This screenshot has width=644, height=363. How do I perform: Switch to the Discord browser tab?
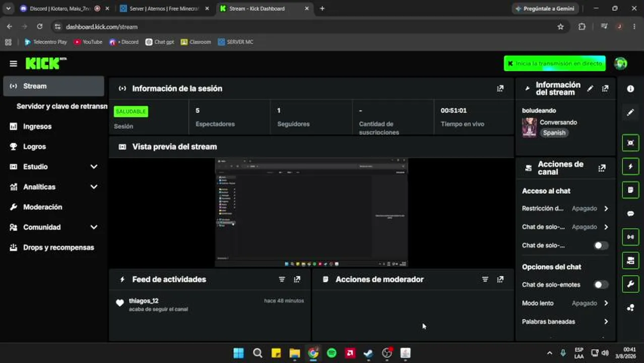[x=65, y=9]
